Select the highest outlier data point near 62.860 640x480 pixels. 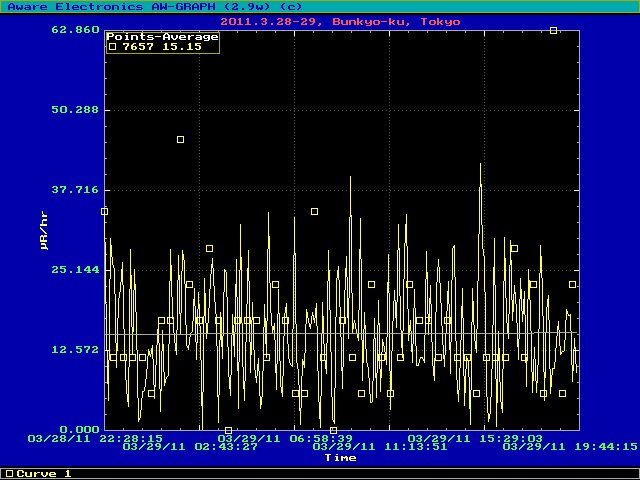pyautogui.click(x=553, y=31)
